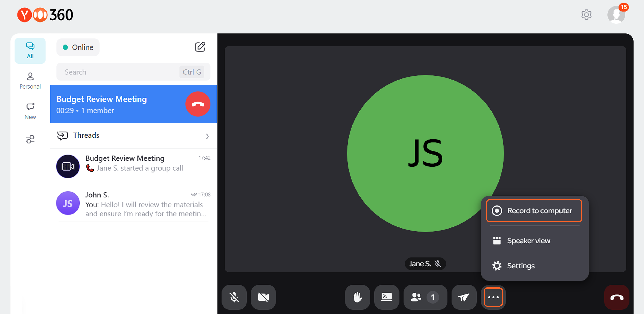Start screen sharing from the call toolbar

386,297
